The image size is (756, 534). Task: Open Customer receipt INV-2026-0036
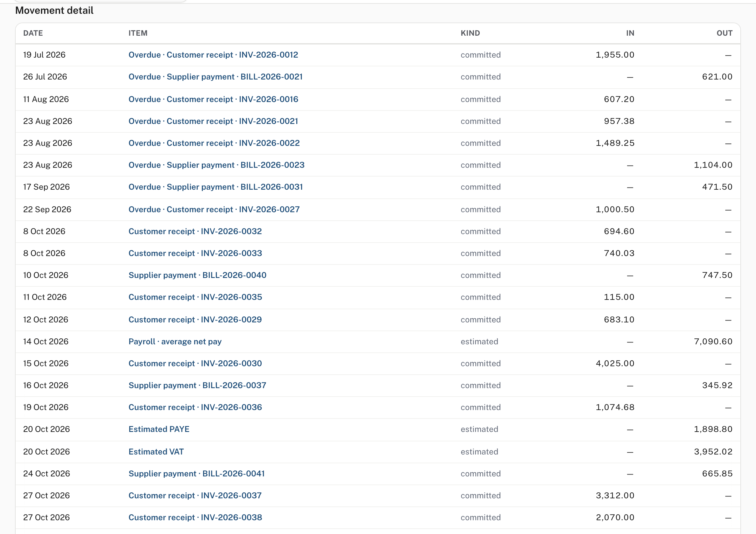(195, 407)
